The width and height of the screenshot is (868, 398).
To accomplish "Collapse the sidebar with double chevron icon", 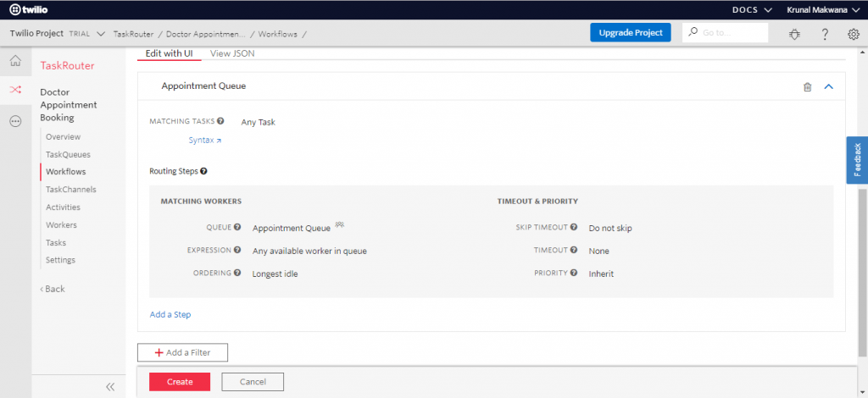I will [x=110, y=386].
